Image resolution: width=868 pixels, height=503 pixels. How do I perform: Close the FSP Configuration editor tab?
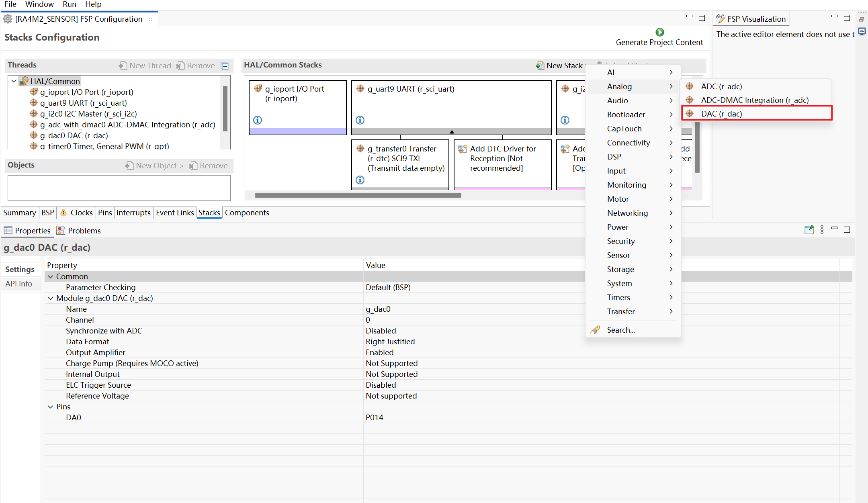tap(150, 19)
